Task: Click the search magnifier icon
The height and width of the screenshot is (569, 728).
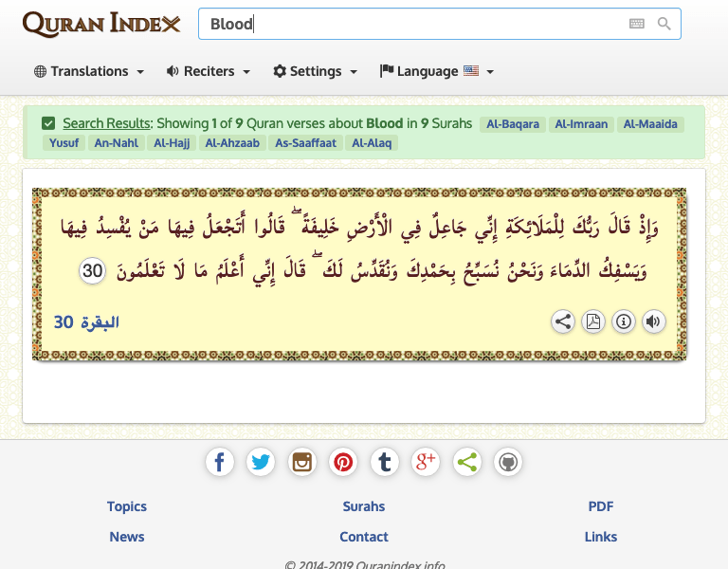Action: point(664,24)
